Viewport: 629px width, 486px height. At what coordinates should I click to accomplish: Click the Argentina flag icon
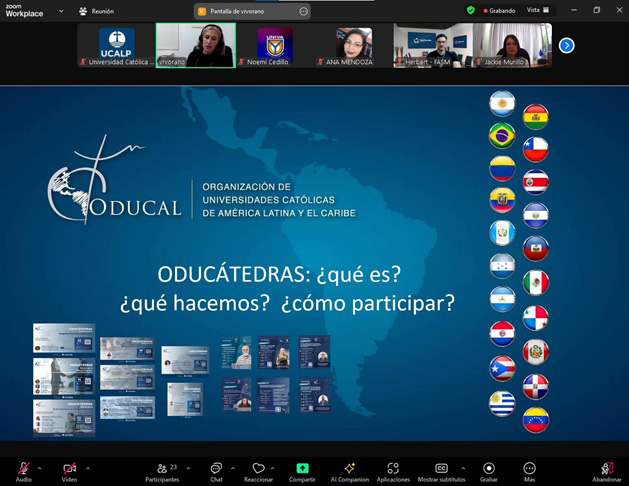point(502,103)
